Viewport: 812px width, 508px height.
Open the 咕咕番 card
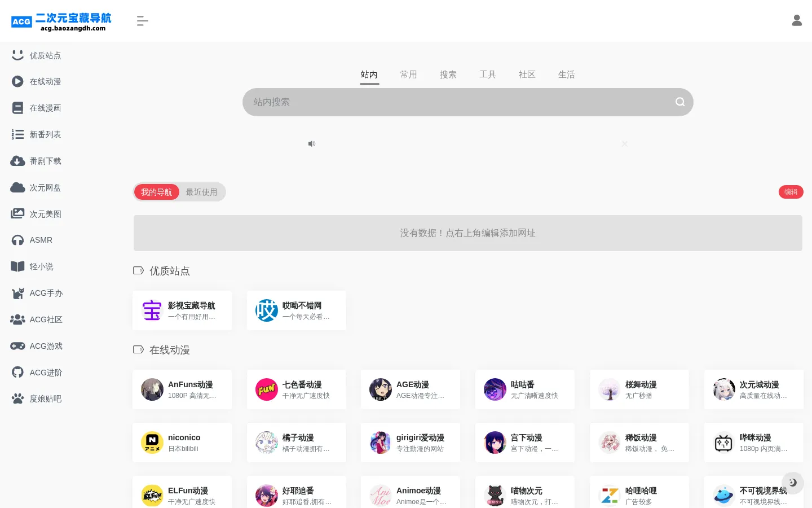tap(525, 389)
